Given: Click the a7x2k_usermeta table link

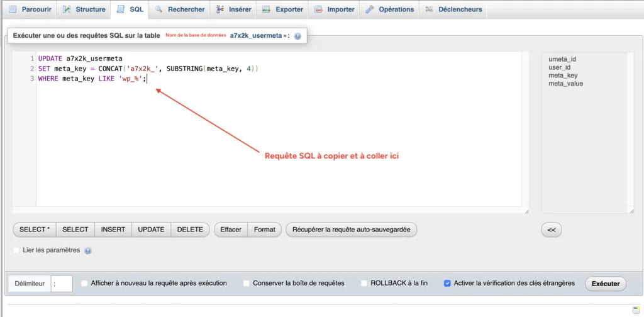Looking at the screenshot, I should point(255,36).
